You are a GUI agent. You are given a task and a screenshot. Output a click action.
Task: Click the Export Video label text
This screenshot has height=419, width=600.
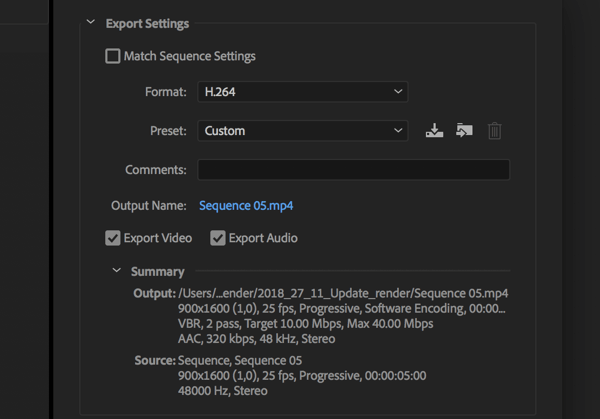coord(158,238)
